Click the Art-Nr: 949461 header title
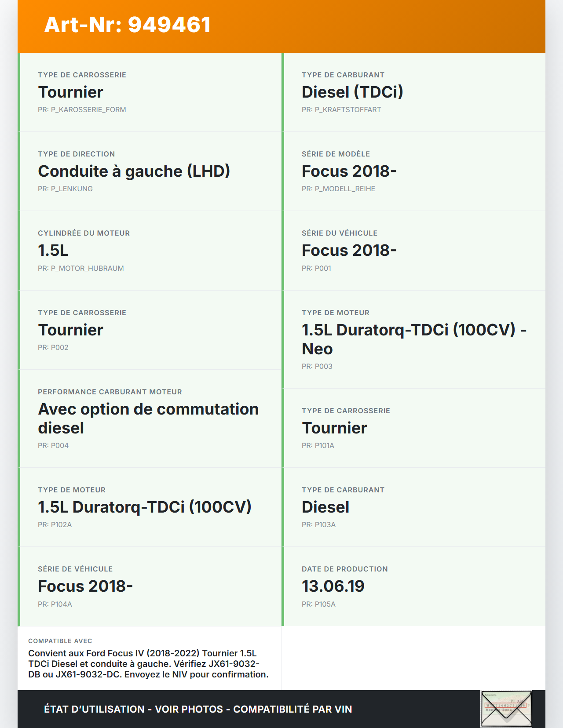Screen dimensions: 563x728 coord(128,25)
